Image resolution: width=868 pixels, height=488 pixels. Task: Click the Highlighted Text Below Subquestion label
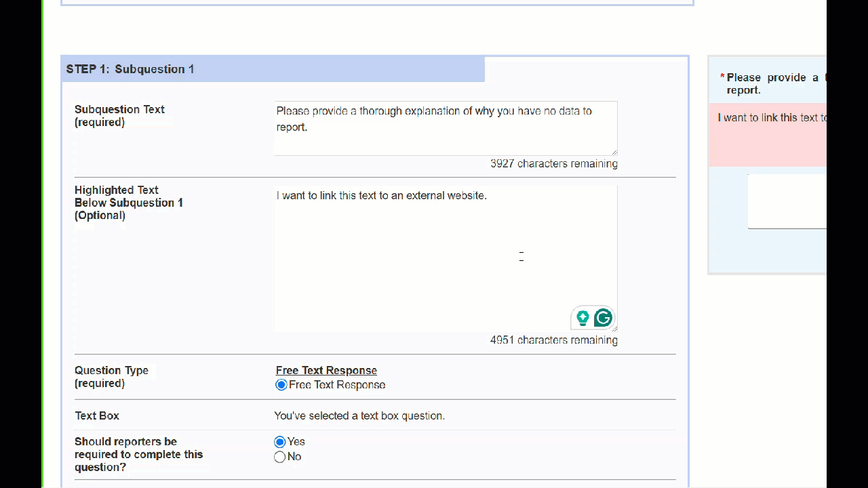128,203
